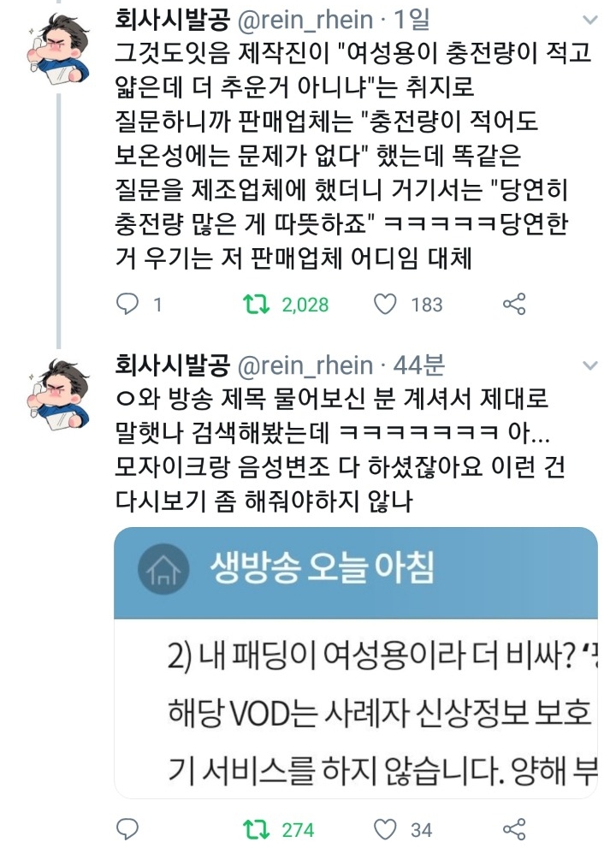Open the first tweet's profile avatar

[58, 49]
